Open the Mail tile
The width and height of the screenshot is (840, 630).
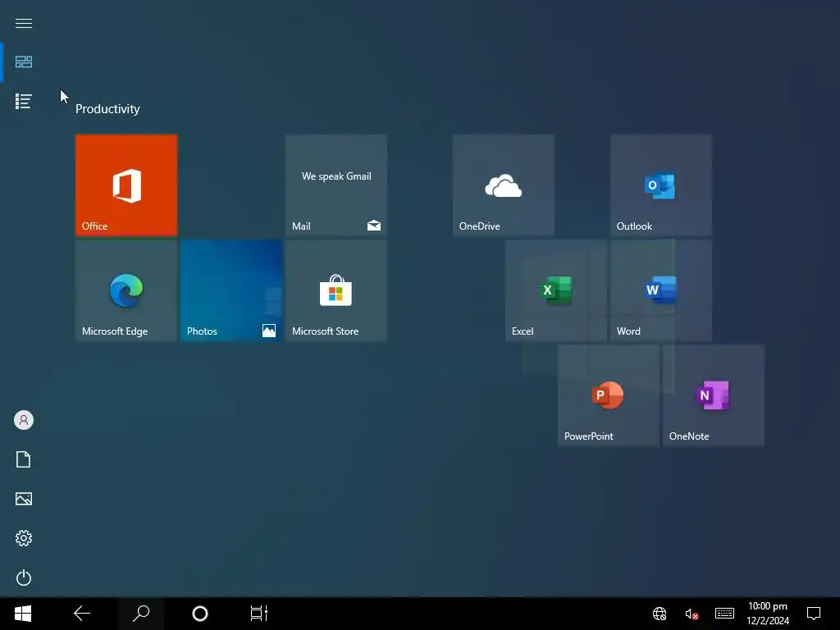(x=336, y=185)
